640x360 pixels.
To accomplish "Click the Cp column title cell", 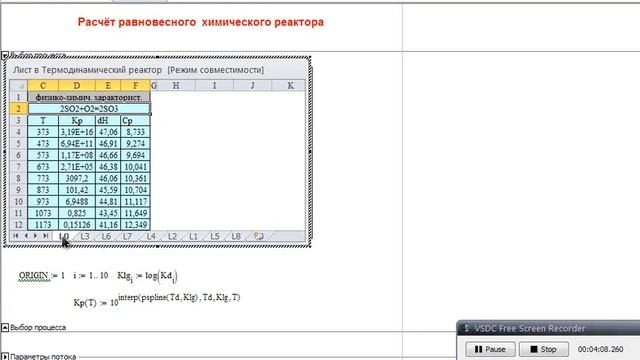I will [x=135, y=120].
